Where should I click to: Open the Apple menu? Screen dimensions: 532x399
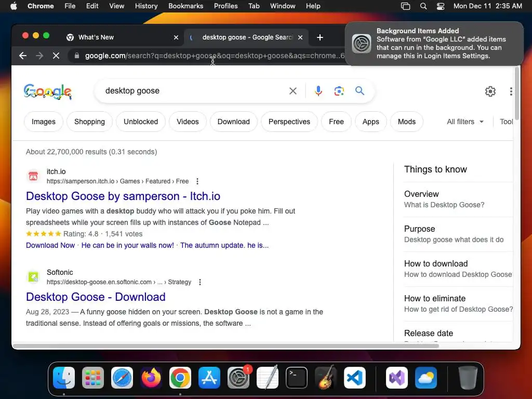coord(14,6)
